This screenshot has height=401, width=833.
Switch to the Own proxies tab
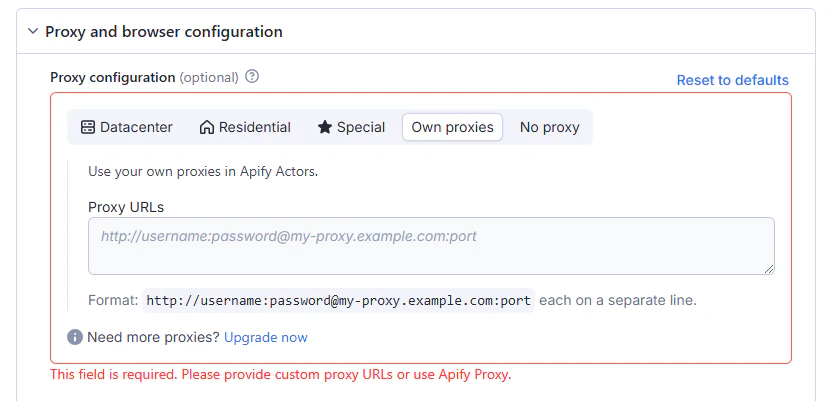coord(452,128)
